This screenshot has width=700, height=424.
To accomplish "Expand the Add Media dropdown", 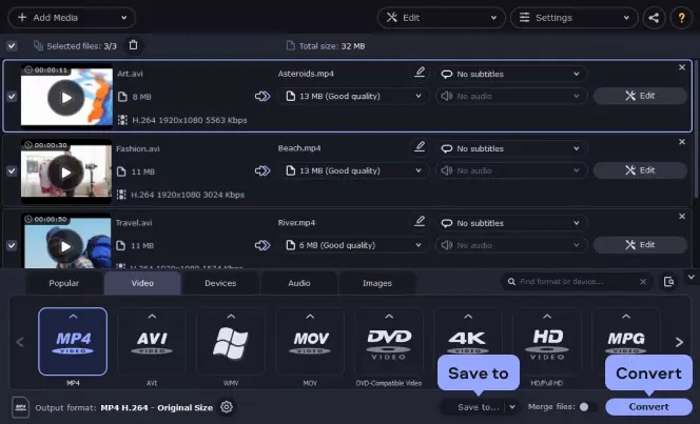I will pyautogui.click(x=123, y=18).
